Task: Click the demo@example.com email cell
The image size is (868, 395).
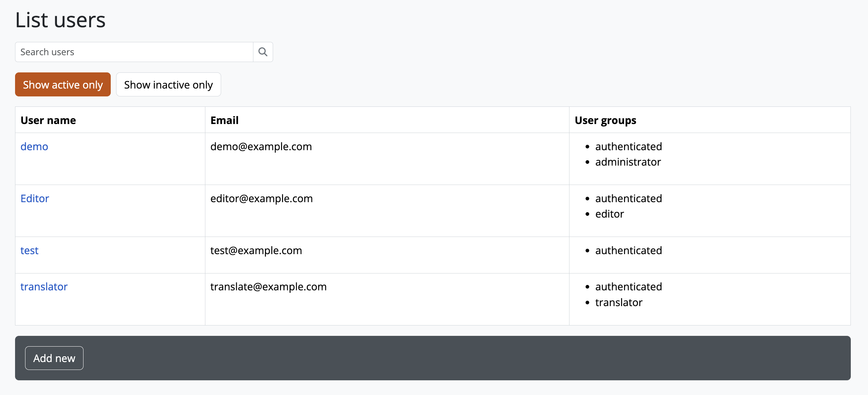Action: click(261, 147)
